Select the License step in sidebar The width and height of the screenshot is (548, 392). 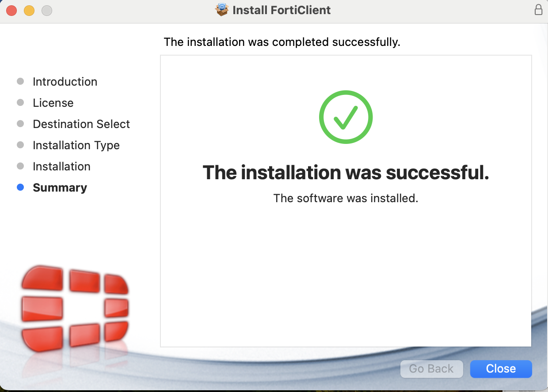click(x=53, y=103)
